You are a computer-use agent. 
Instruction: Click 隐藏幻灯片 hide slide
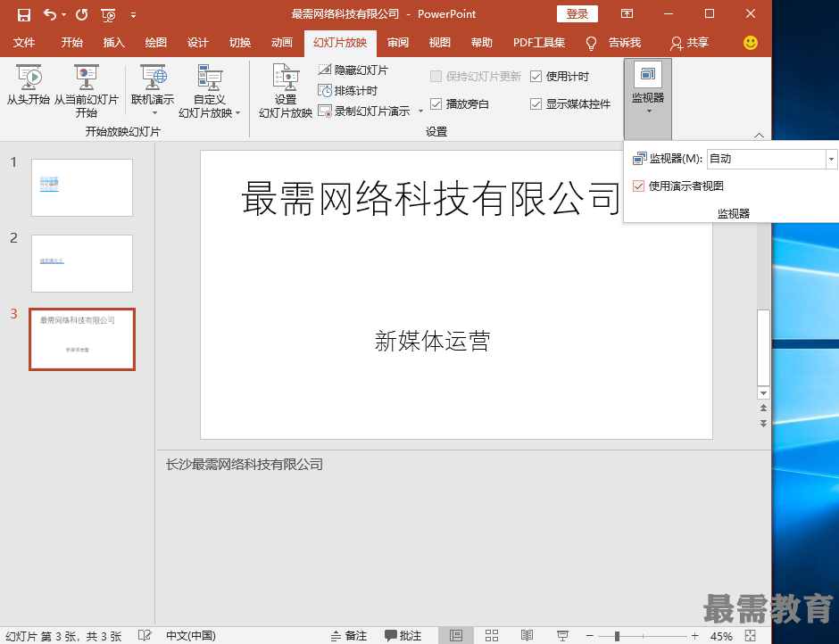coord(353,70)
